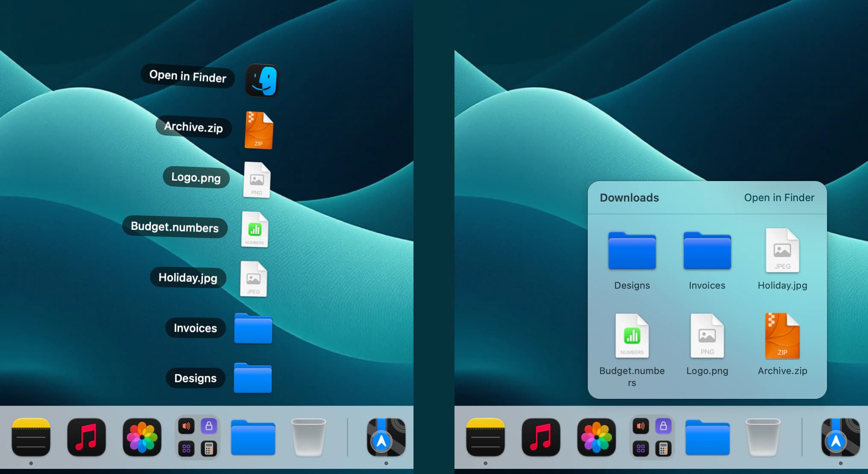The width and height of the screenshot is (868, 474).
Task: Open Budget.numbers icon in the grid popup
Action: pos(632,336)
